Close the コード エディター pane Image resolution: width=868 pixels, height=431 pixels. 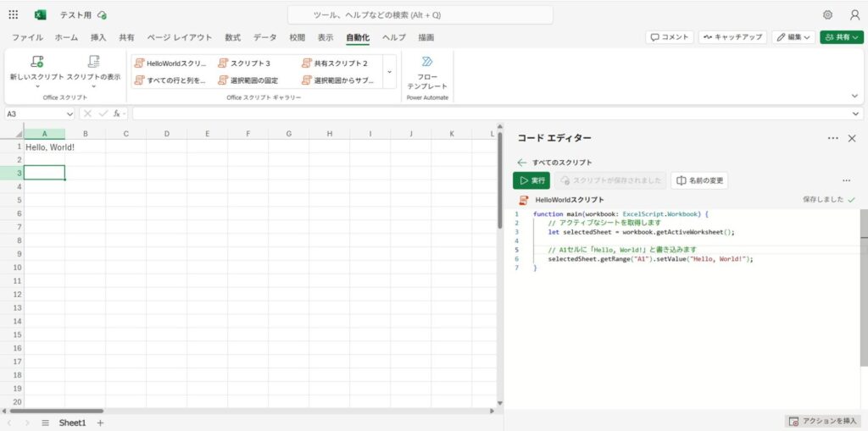point(852,138)
